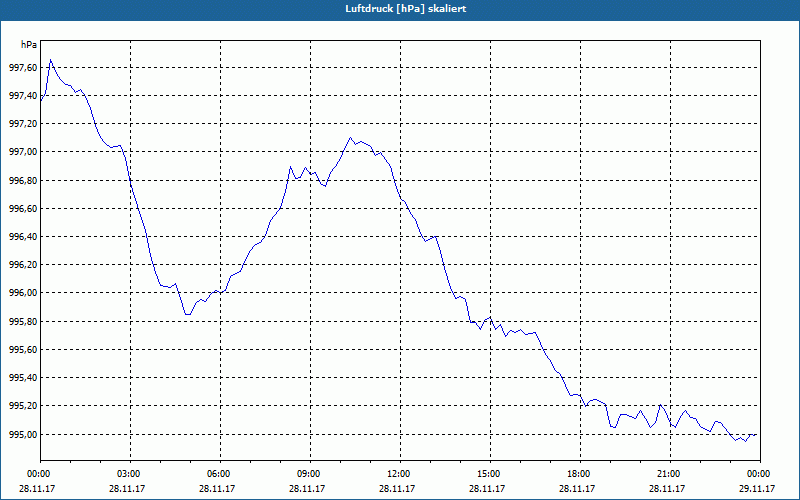Select the 03:00 time label
Image resolution: width=800 pixels, height=500 pixels.
click(x=127, y=473)
